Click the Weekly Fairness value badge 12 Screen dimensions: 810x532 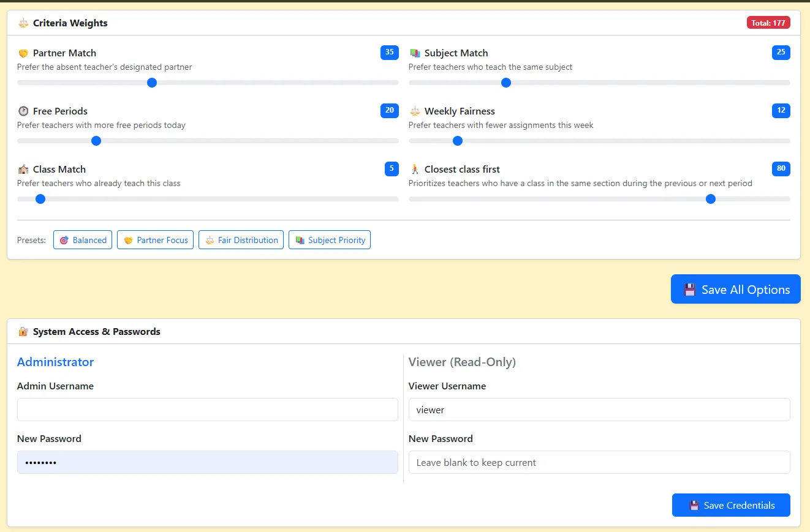click(781, 111)
